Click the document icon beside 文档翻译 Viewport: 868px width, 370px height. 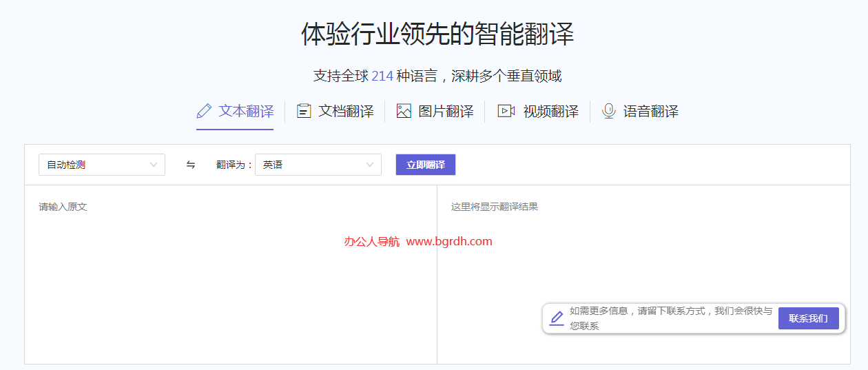tap(304, 111)
